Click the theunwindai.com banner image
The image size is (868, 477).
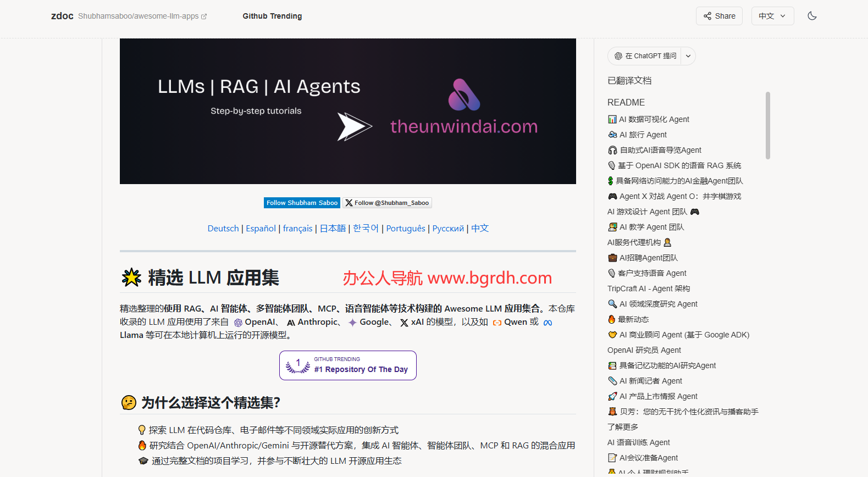347,111
